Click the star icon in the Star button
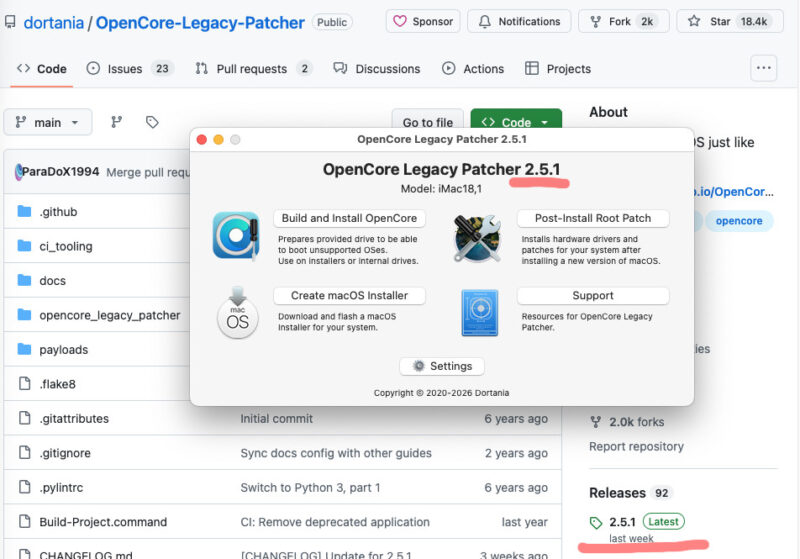The height and width of the screenshot is (559, 800). click(x=694, y=21)
